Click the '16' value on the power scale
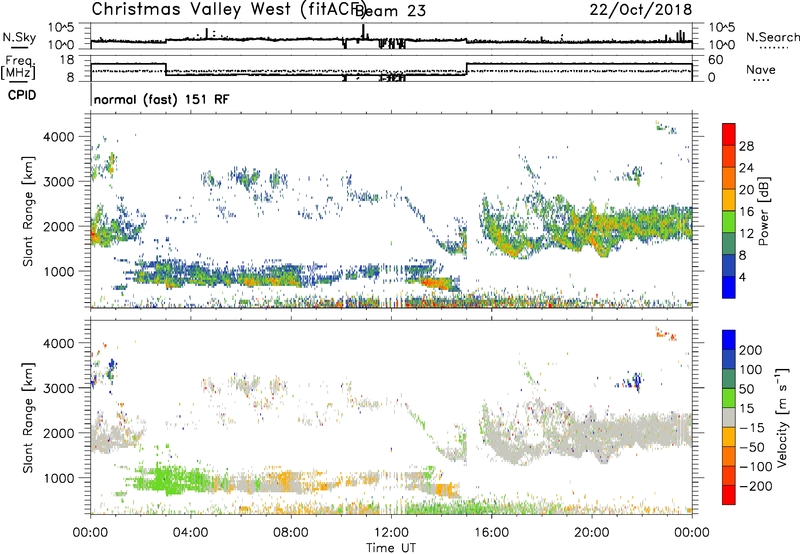Viewport: 800px width, 554px height. (x=746, y=212)
